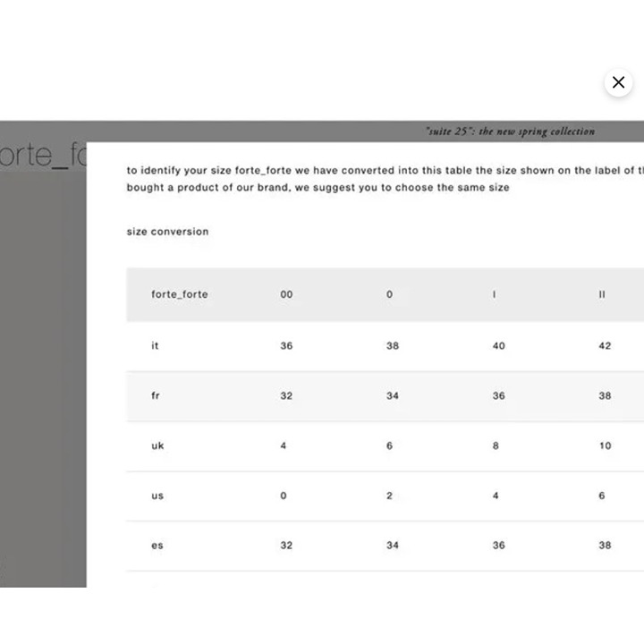The height and width of the screenshot is (644, 644).
Task: Click the value 36 in the it row
Action: coord(286,346)
